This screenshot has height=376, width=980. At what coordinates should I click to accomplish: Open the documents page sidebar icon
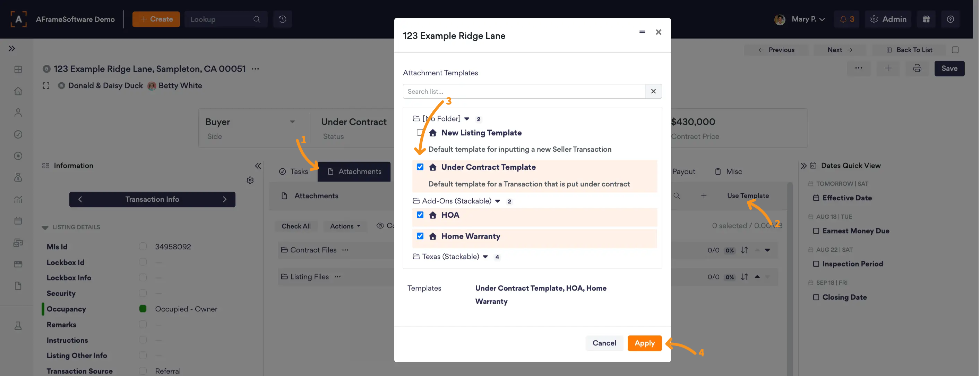pos(18,286)
